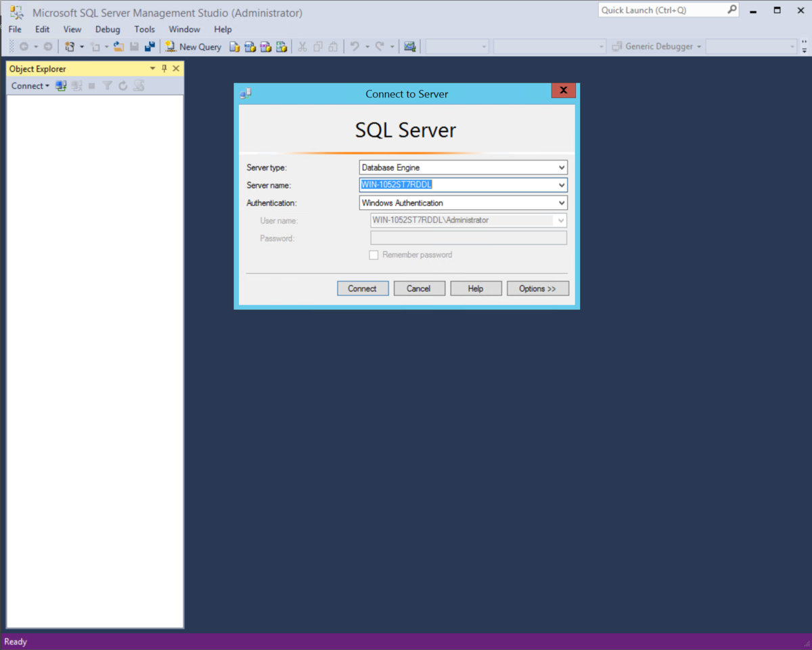Click the Redo arrow icon
812x650 pixels.
click(380, 47)
